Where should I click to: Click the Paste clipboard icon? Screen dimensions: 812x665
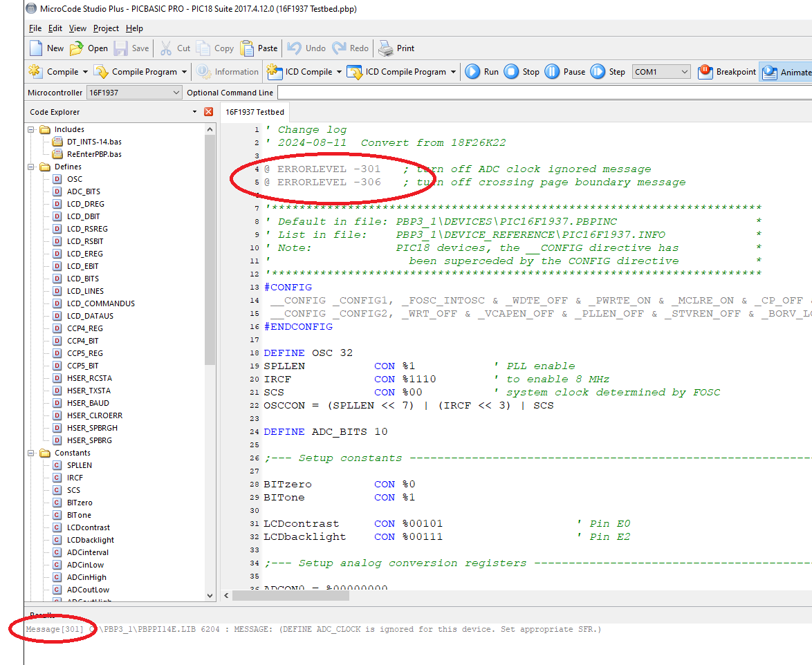point(247,48)
